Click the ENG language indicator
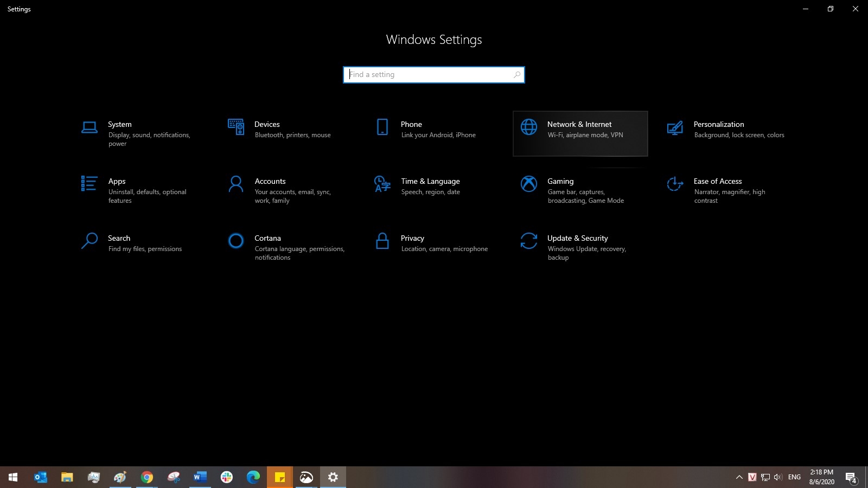 [794, 477]
